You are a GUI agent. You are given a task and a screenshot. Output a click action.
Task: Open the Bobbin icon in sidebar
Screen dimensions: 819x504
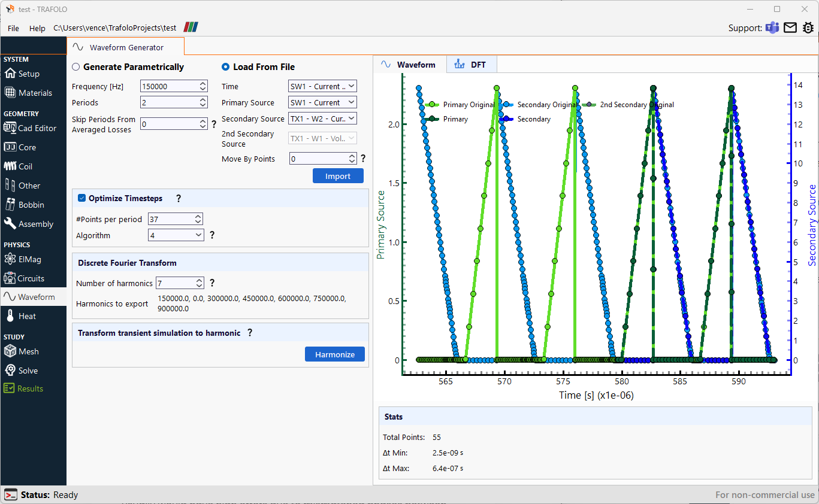point(10,205)
